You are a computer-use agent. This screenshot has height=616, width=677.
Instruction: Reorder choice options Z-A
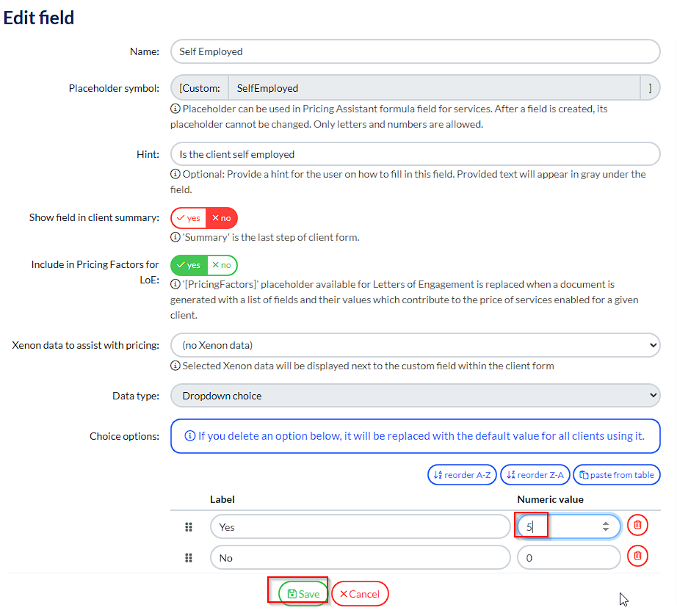[x=535, y=475]
